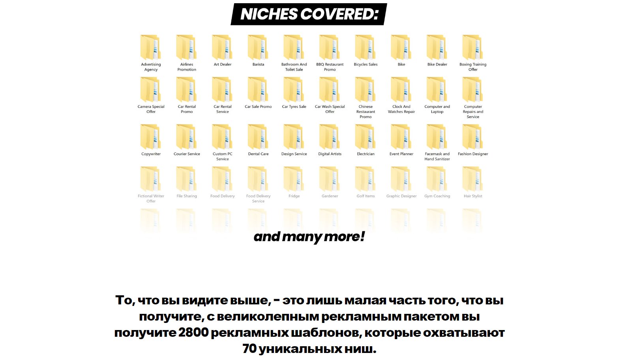The height and width of the screenshot is (364, 617).
Task: Open the Barista folder icon
Action: point(258,47)
